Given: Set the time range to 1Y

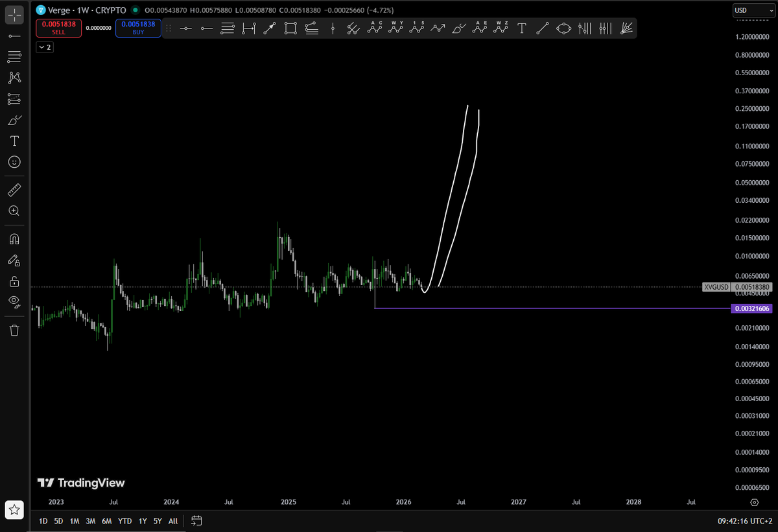Looking at the screenshot, I should (143, 521).
